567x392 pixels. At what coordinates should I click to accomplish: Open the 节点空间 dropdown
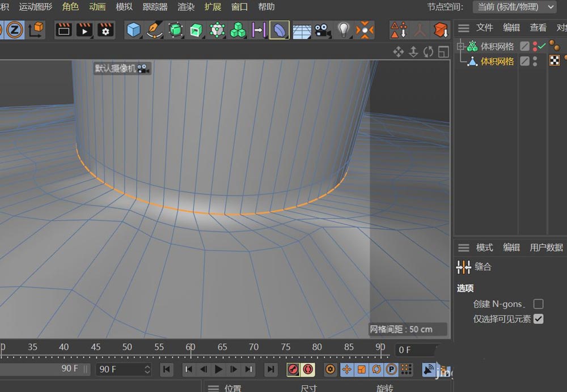click(514, 7)
